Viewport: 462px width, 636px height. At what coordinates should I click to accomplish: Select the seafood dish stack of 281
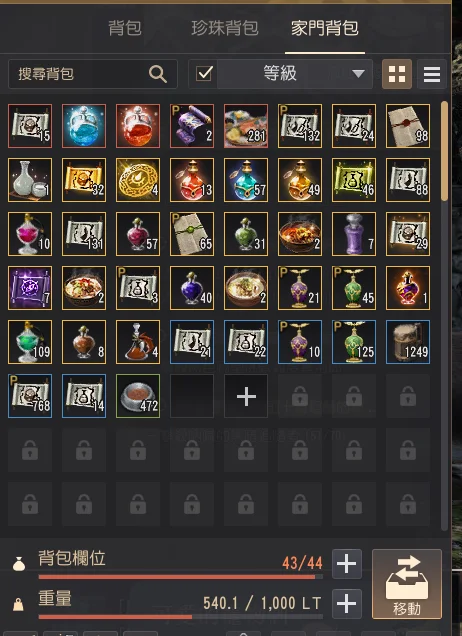[x=246, y=126]
